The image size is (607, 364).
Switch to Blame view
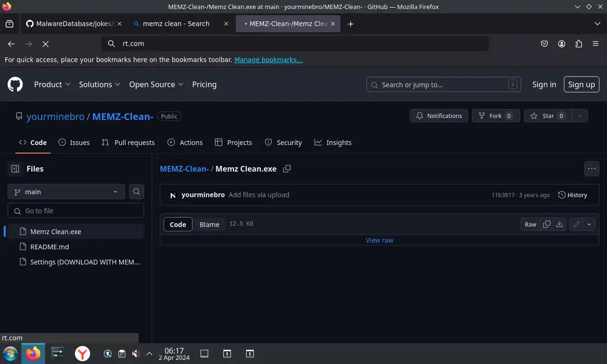coord(209,224)
